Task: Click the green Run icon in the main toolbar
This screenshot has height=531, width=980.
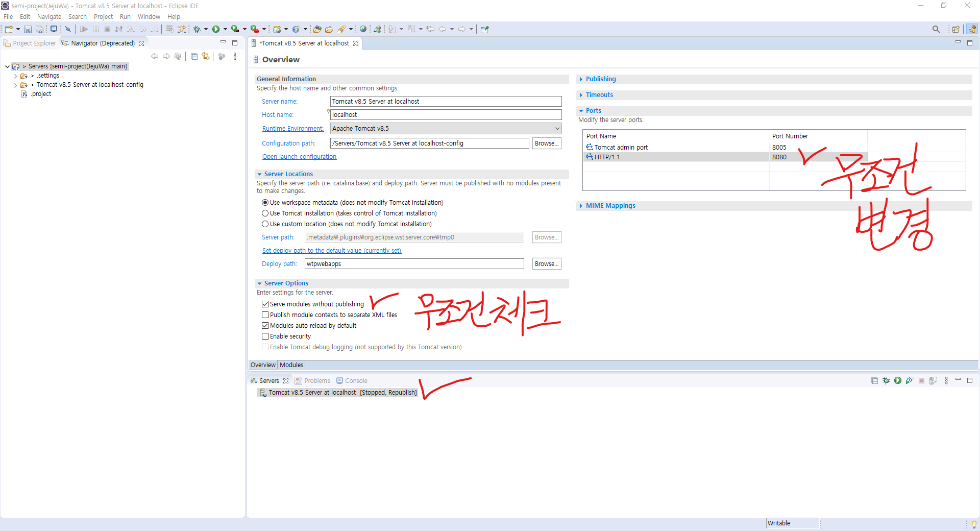Action: 216,29
